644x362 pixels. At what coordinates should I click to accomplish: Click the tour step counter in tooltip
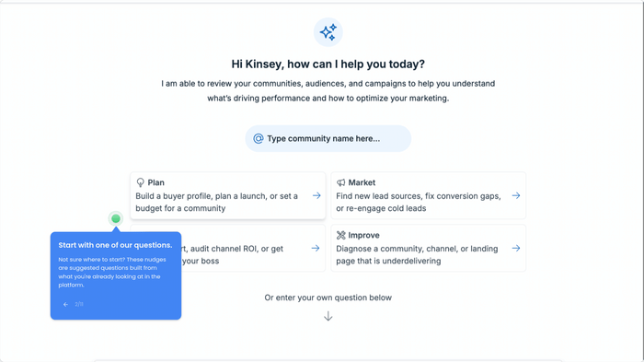point(79,304)
